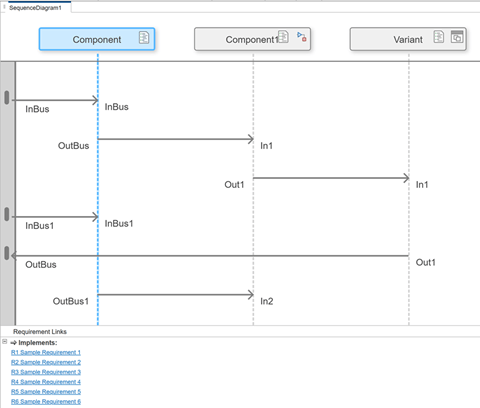Select the Component1 lifeline header

pos(252,39)
